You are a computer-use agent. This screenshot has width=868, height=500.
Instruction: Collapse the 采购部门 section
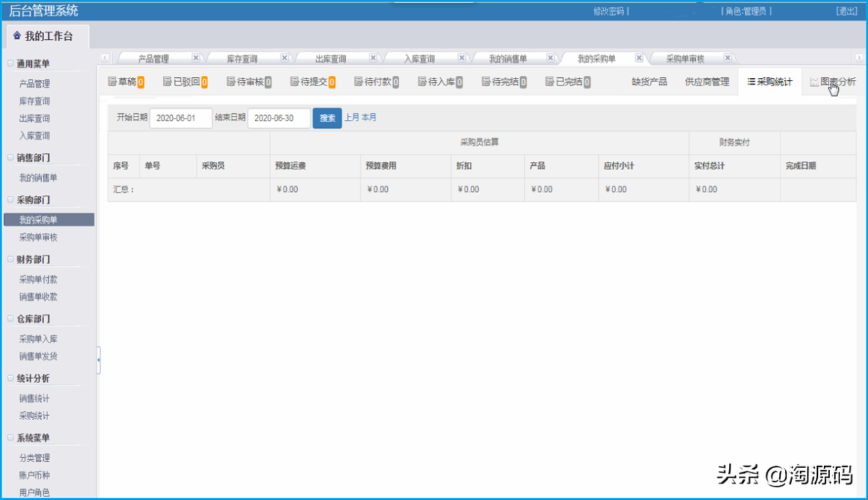point(10,201)
